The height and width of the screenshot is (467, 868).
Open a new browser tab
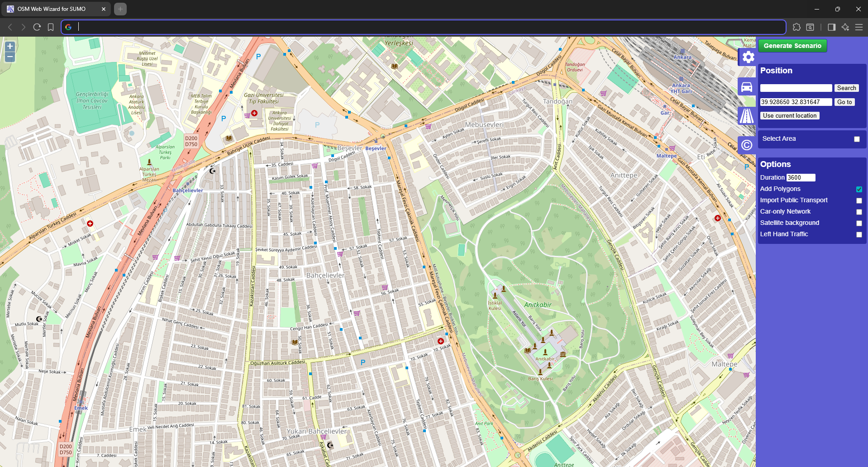(120, 9)
